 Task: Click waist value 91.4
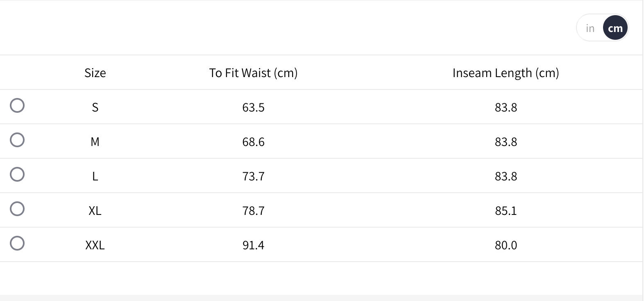[x=253, y=245]
